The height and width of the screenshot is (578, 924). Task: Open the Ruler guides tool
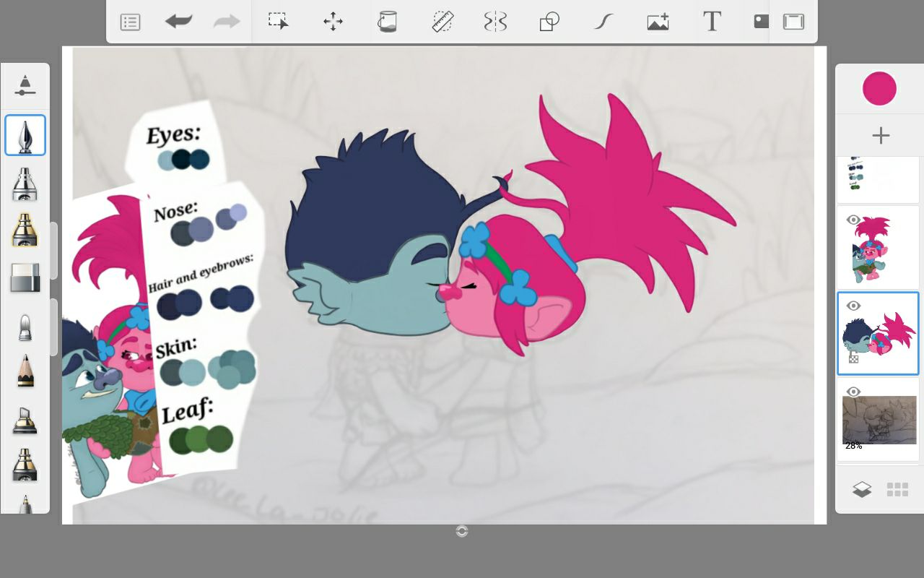442,22
